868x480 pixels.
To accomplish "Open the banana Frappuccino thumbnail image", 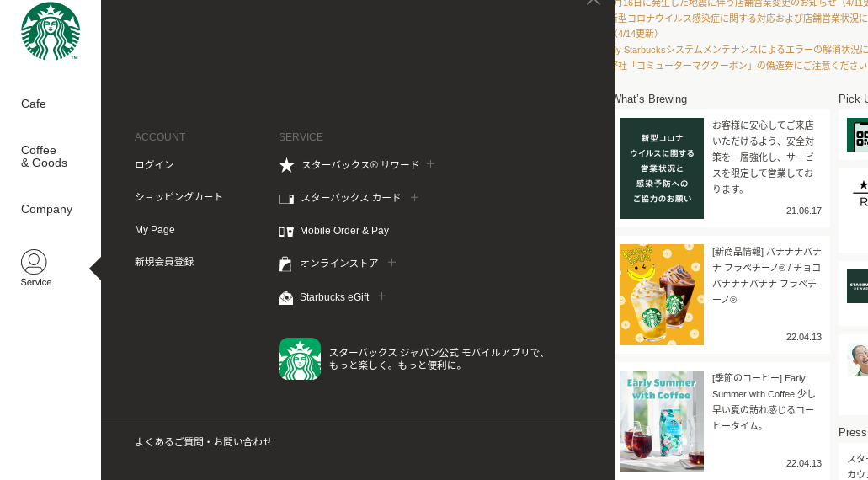I will coord(662,295).
